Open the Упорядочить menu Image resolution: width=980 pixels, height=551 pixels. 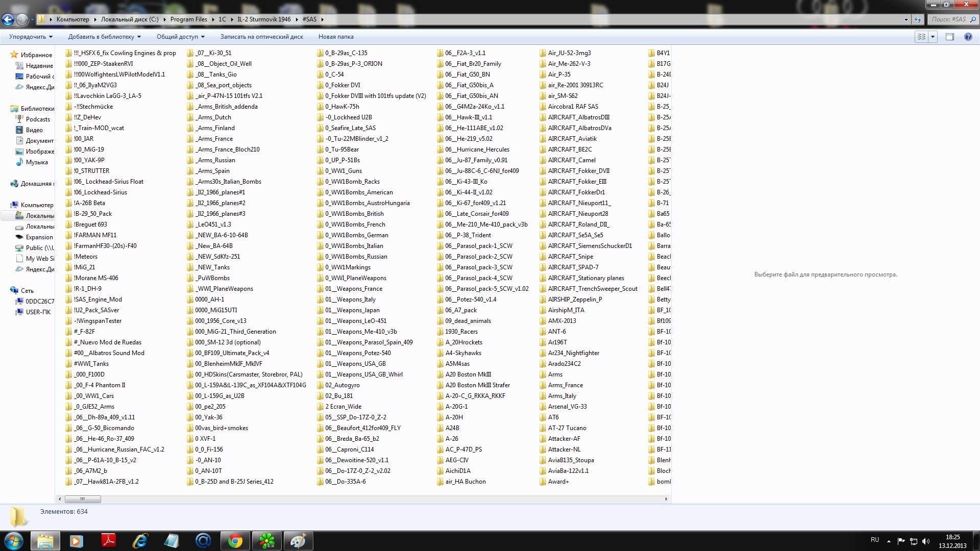(x=31, y=37)
